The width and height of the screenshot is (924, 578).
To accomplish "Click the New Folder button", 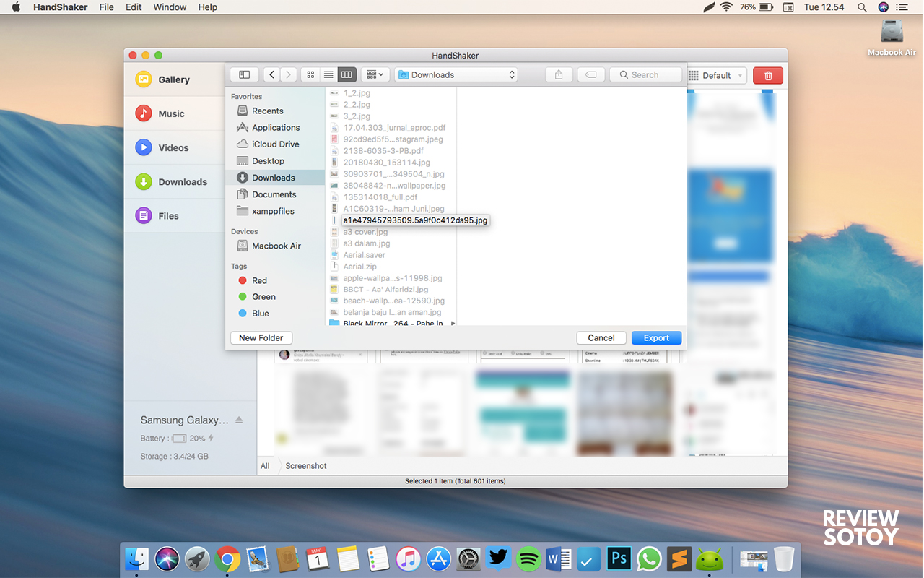I will click(261, 337).
